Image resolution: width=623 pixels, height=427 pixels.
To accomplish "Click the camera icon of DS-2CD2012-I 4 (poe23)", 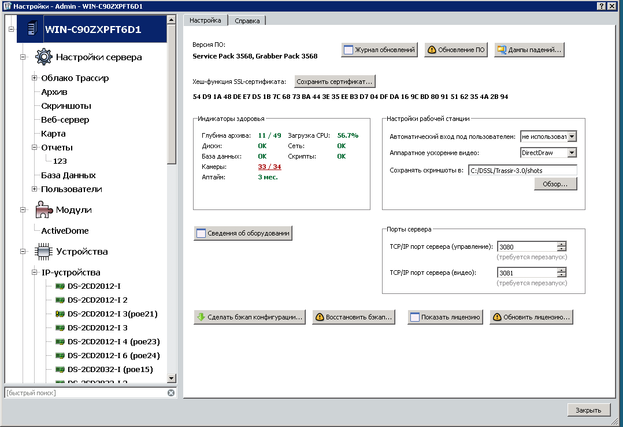I will coord(60,342).
